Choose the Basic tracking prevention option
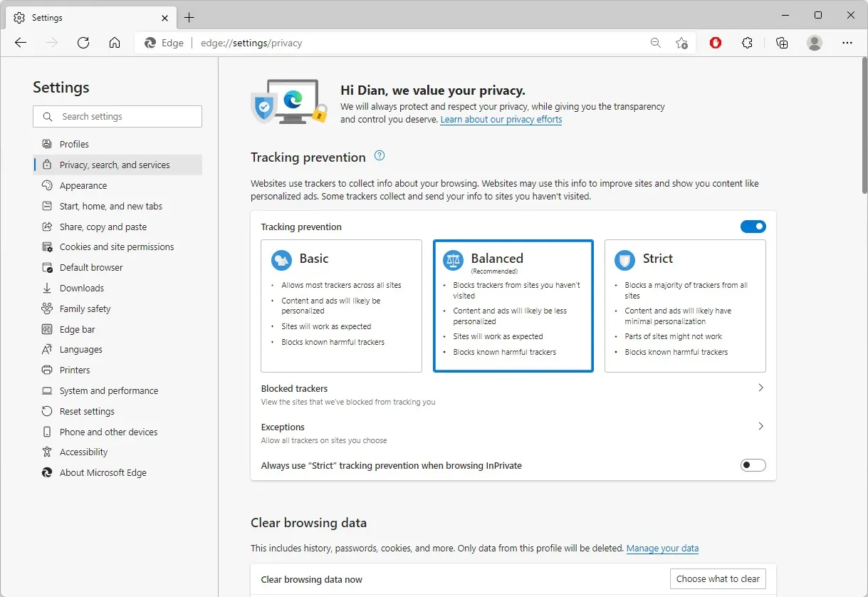 pyautogui.click(x=341, y=306)
